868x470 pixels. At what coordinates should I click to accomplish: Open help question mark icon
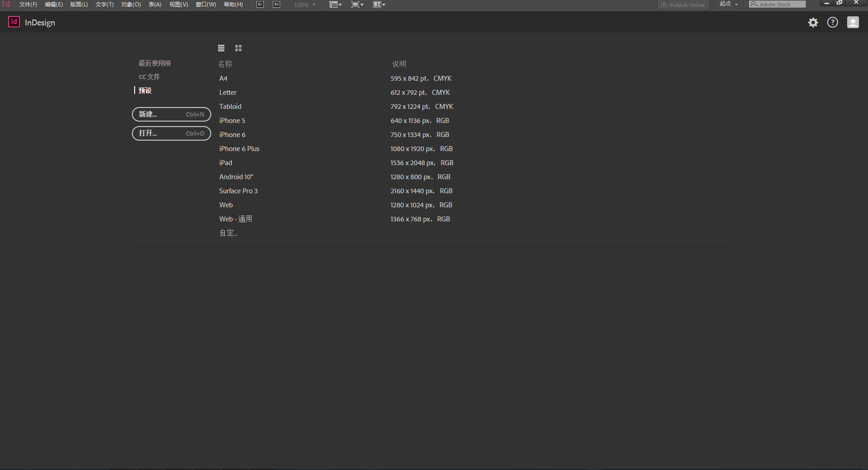click(833, 22)
